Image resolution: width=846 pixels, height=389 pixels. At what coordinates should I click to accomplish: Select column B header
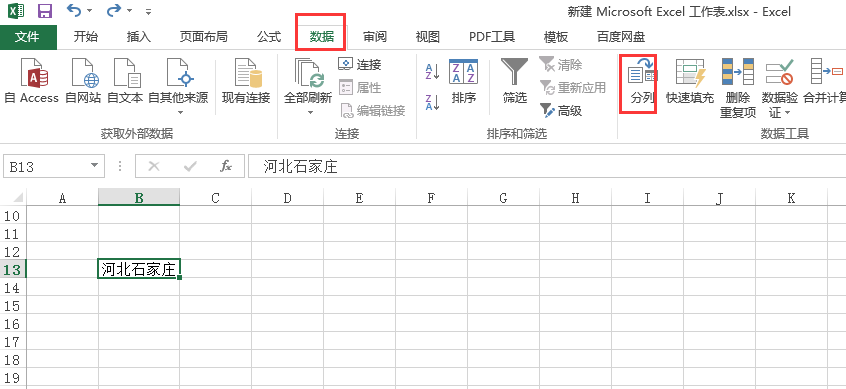coord(139,197)
